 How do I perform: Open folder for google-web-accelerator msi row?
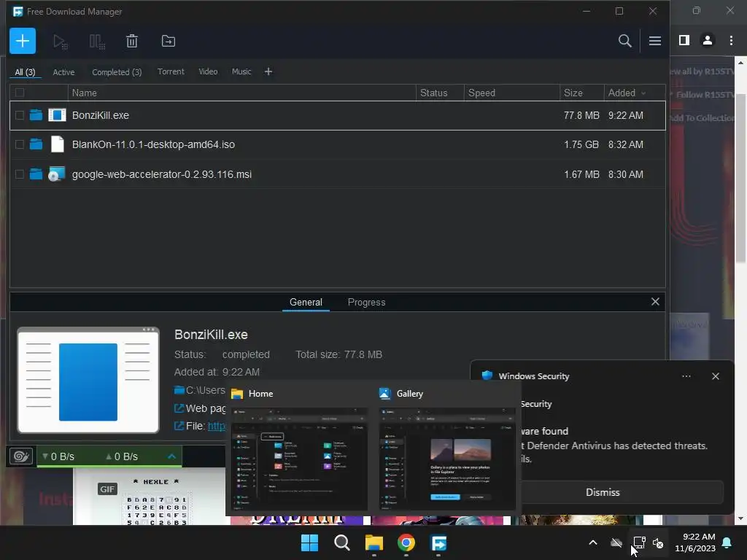(x=36, y=174)
